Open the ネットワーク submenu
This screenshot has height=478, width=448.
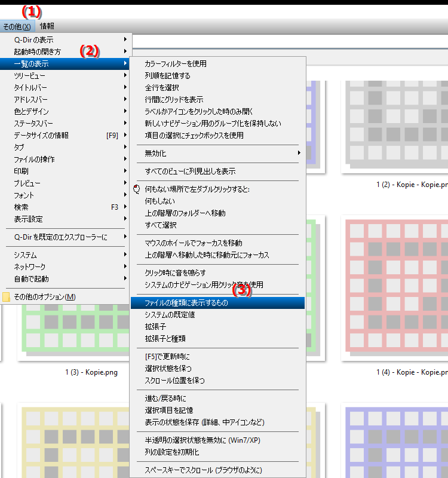(65, 266)
